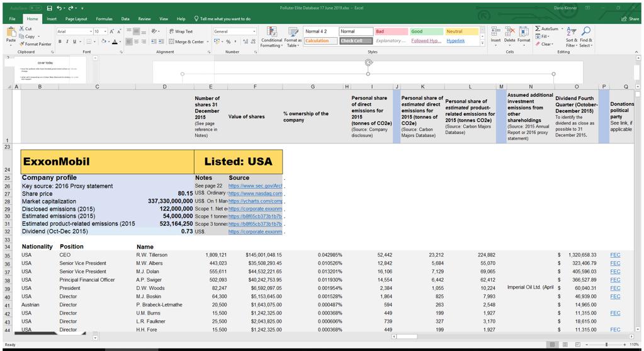Increase font size with the larger A

pos(111,31)
